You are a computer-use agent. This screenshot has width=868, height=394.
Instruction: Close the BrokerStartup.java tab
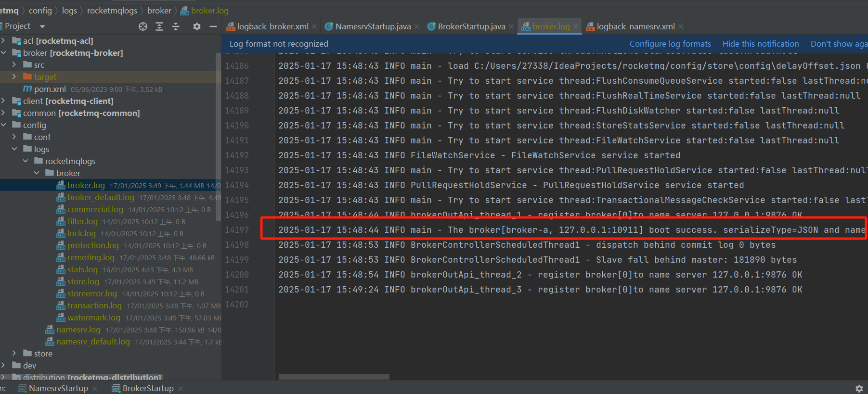511,26
